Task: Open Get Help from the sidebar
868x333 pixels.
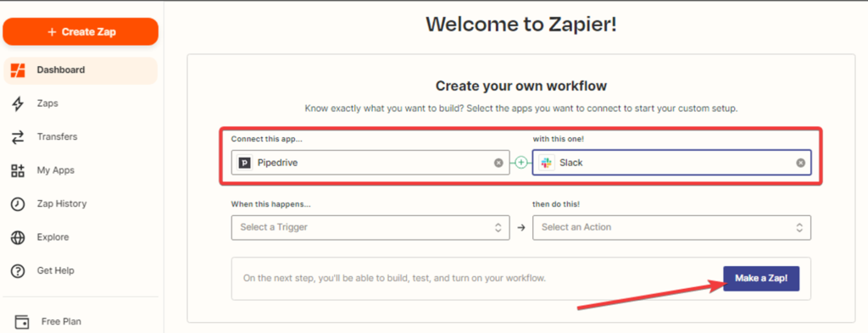Action: [55, 270]
